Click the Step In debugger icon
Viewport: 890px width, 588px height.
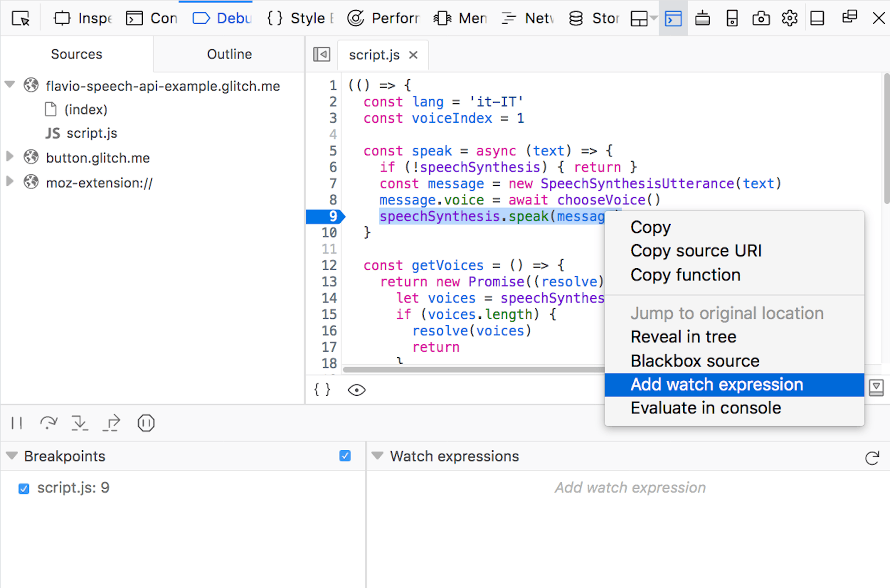click(x=80, y=423)
